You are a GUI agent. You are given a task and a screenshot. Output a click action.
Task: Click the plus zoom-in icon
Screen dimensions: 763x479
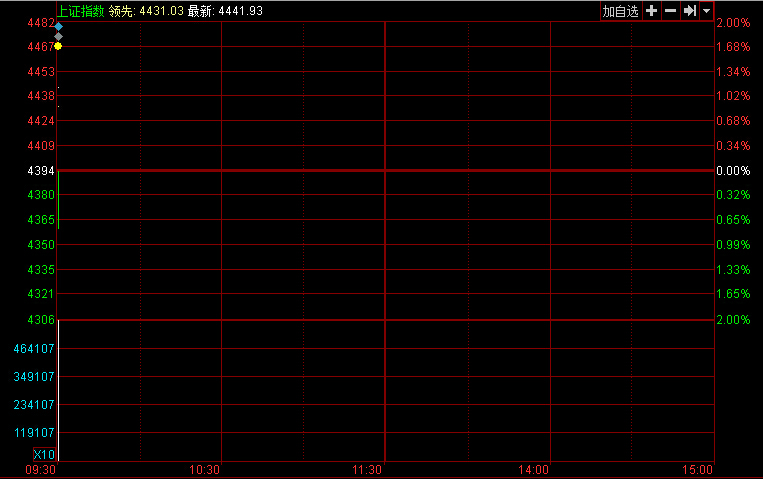[652, 11]
